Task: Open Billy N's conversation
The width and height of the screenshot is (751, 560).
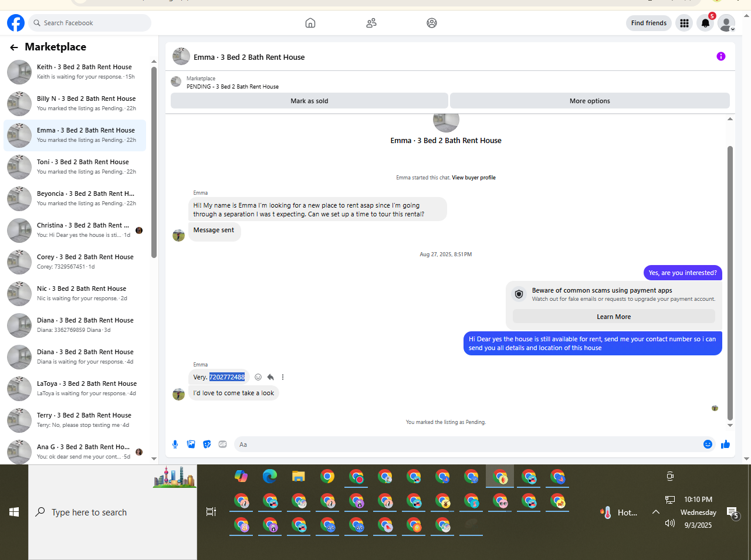Action: pyautogui.click(x=75, y=103)
